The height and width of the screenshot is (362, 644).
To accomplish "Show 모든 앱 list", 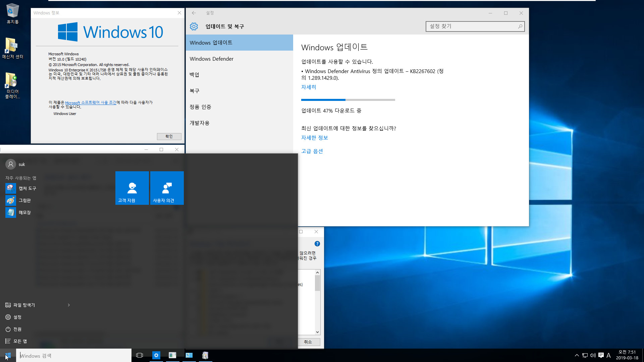I will tap(16, 341).
